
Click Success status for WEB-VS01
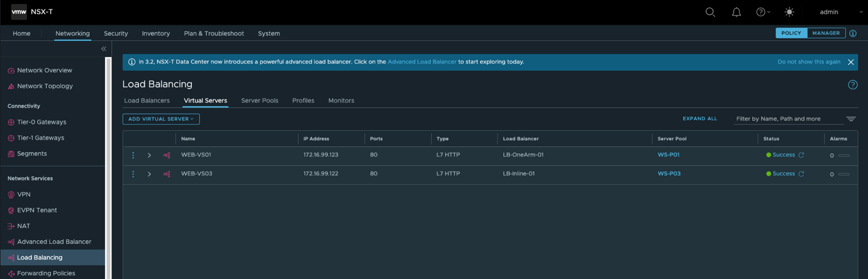click(x=784, y=155)
